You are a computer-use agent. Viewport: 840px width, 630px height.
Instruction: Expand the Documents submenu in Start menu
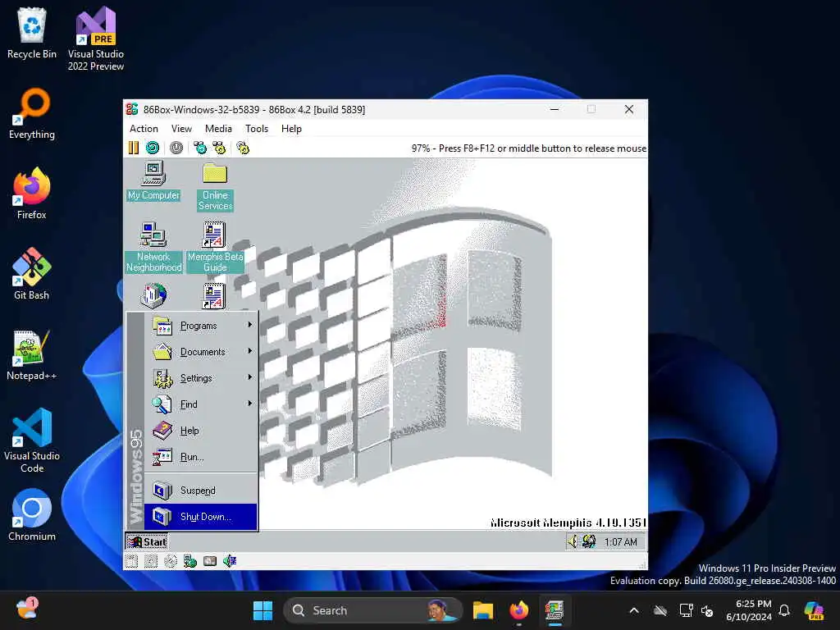point(201,352)
